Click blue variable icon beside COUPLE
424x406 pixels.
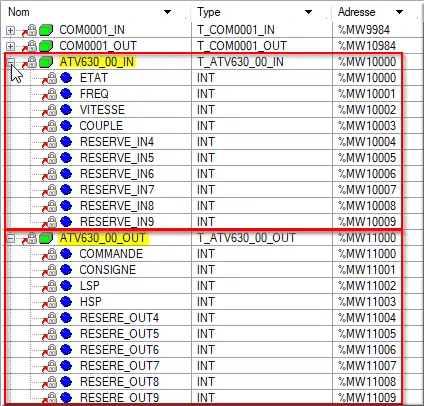click(x=66, y=126)
